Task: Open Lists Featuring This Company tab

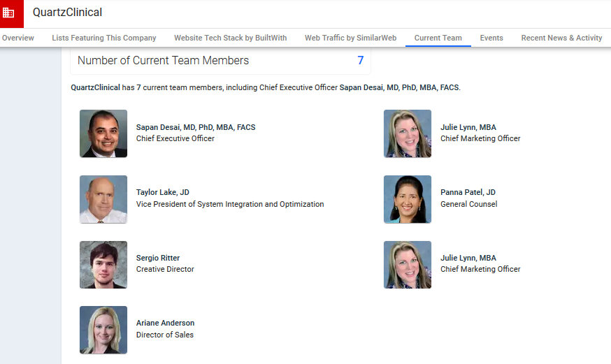Action: click(x=104, y=38)
